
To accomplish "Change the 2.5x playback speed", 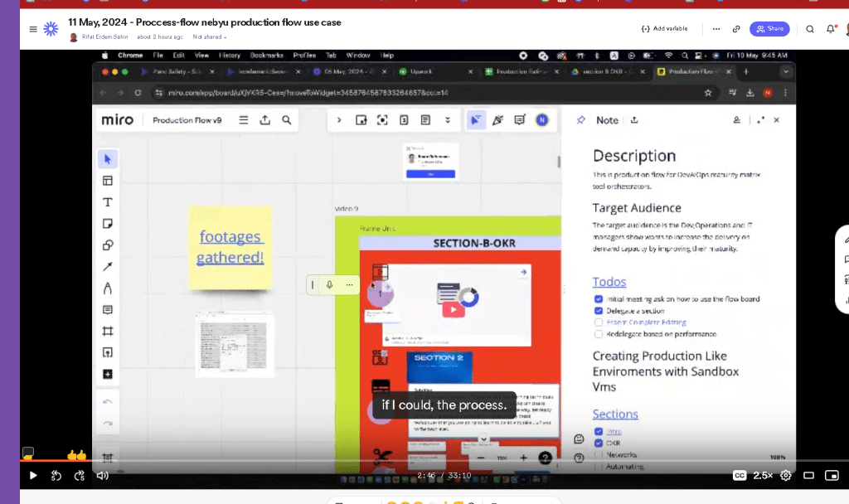I will (x=763, y=475).
